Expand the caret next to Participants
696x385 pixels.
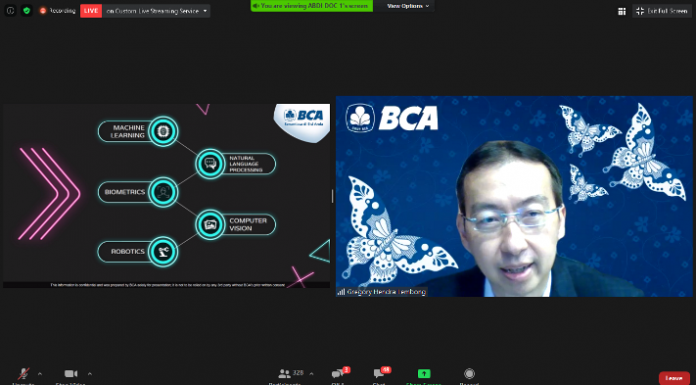(x=311, y=373)
